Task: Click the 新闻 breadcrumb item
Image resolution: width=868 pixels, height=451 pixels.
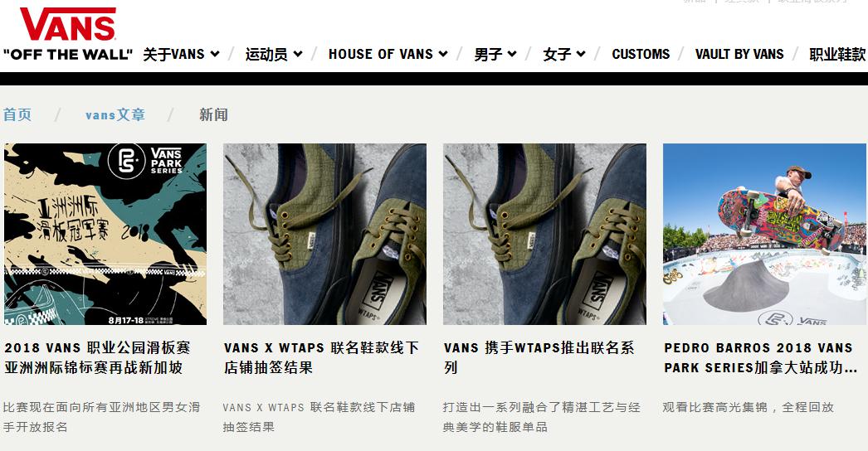Action: pyautogui.click(x=213, y=114)
